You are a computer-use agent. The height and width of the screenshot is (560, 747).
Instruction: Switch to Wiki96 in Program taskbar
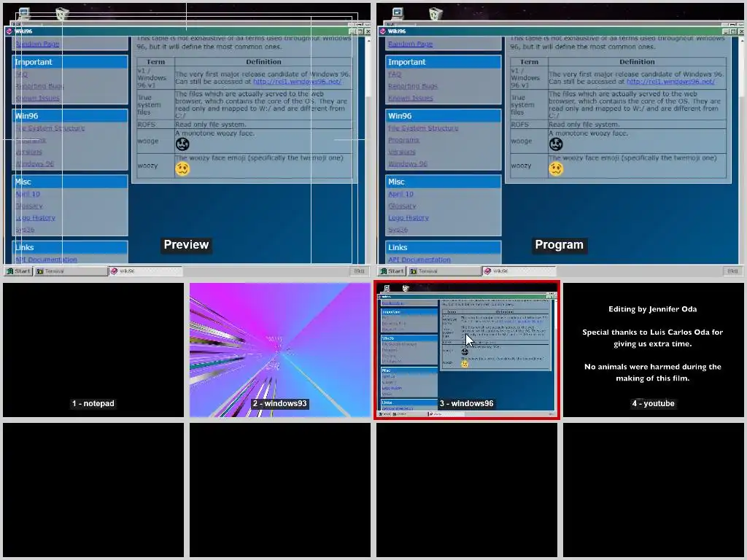pyautogui.click(x=519, y=271)
